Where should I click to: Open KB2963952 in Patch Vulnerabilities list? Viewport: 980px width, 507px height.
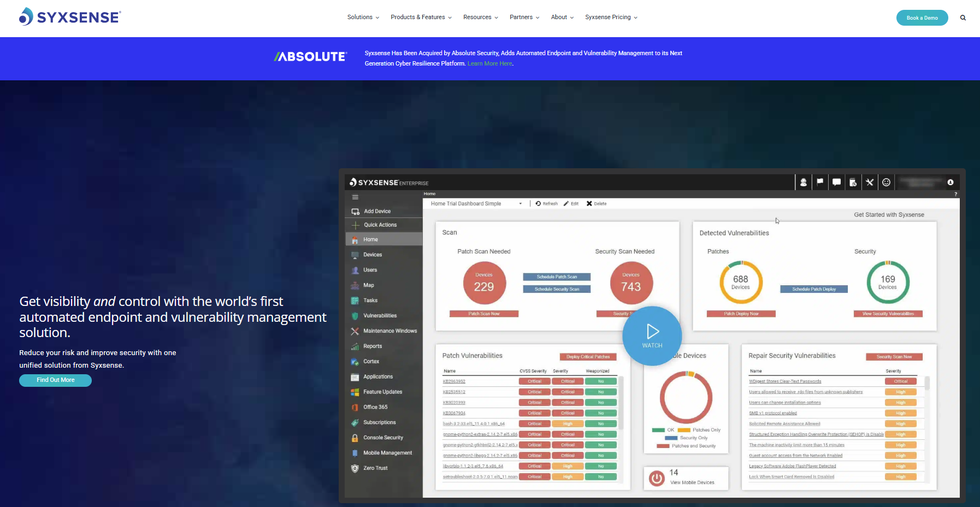(x=454, y=381)
